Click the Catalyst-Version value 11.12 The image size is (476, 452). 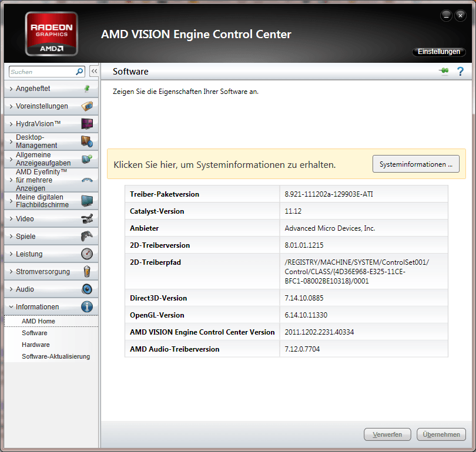(x=293, y=211)
